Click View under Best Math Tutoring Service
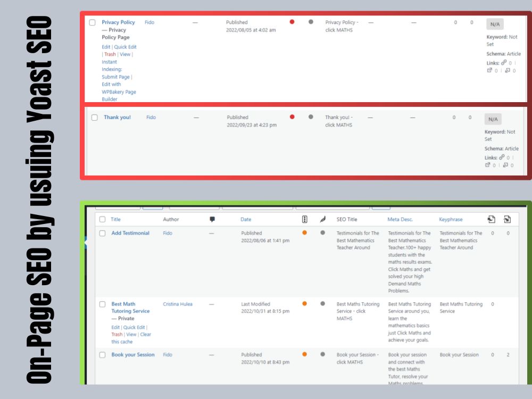 pos(131,335)
